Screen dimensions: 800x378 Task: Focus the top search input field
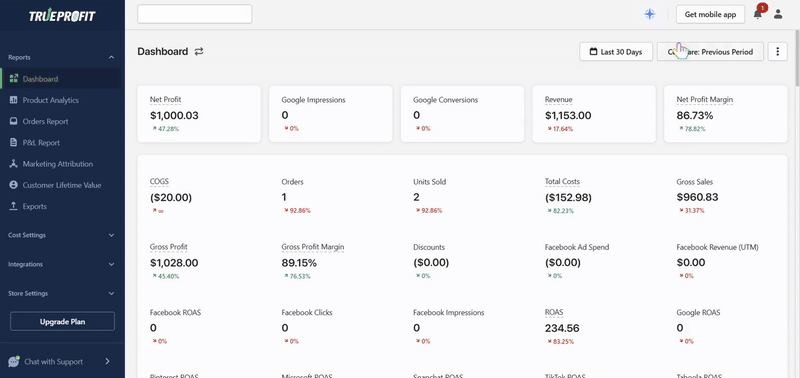(194, 14)
